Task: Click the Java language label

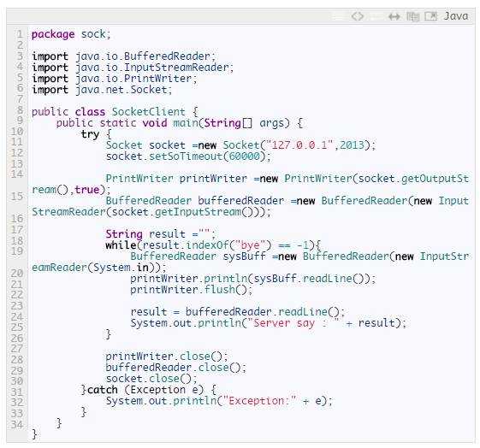Action: coord(456,16)
